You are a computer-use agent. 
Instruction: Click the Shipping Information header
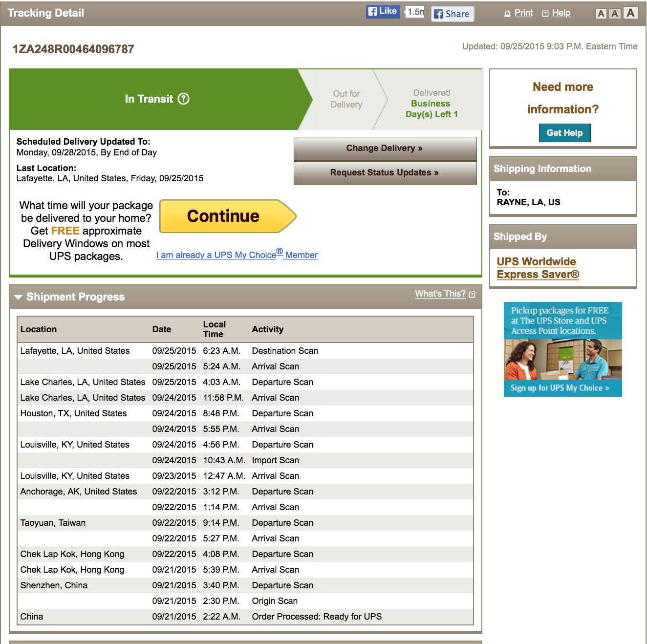tap(563, 169)
